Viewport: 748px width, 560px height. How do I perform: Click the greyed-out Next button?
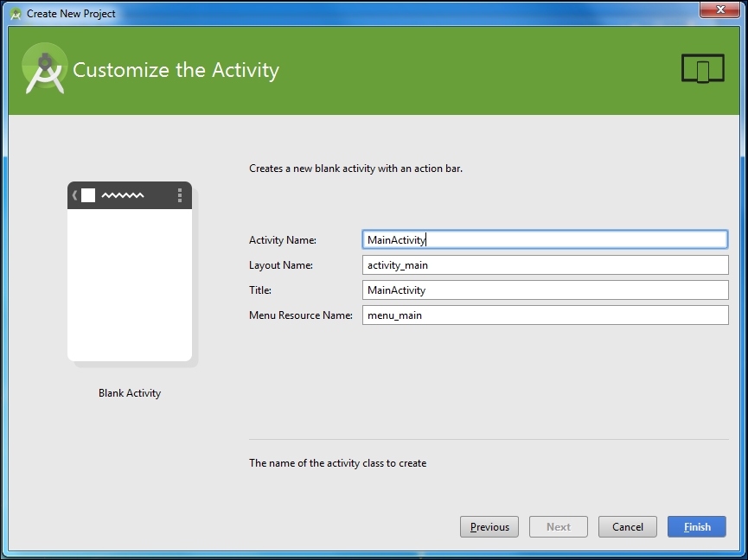(559, 527)
